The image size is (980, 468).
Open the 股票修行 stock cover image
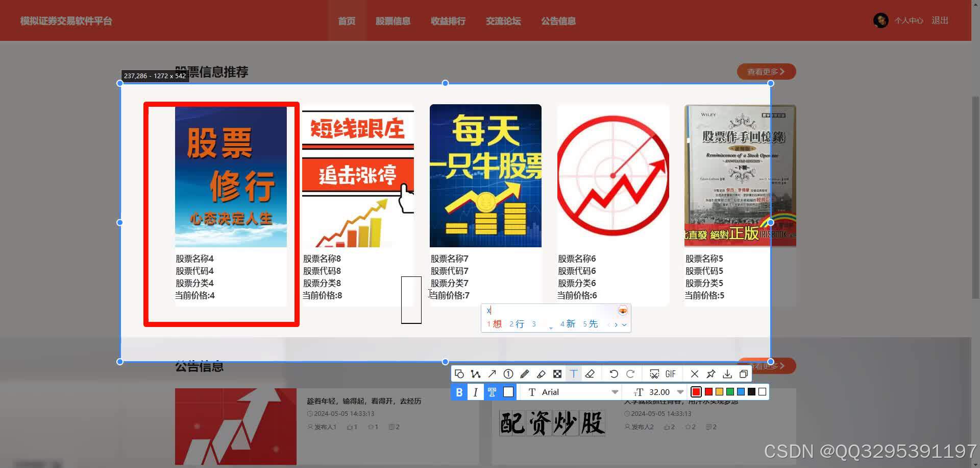click(231, 176)
